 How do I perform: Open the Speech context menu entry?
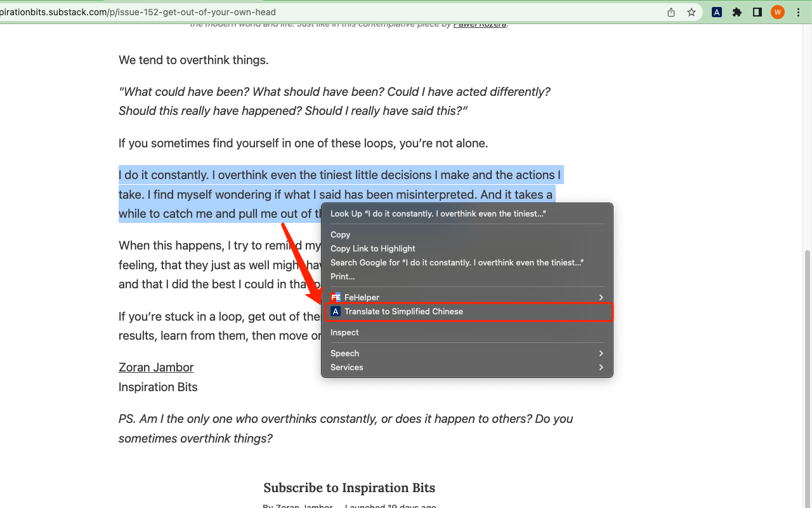[x=467, y=353]
